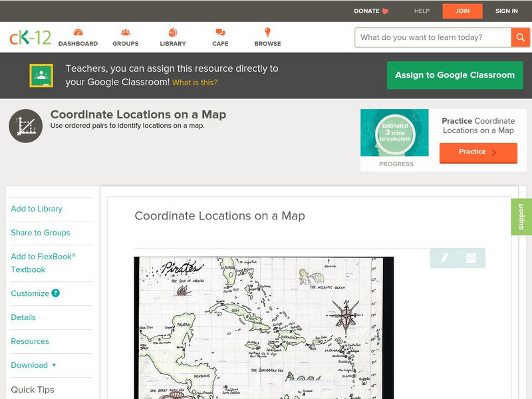The height and width of the screenshot is (399, 532).
Task: Open the Library icon in navigation
Action: pyautogui.click(x=173, y=33)
